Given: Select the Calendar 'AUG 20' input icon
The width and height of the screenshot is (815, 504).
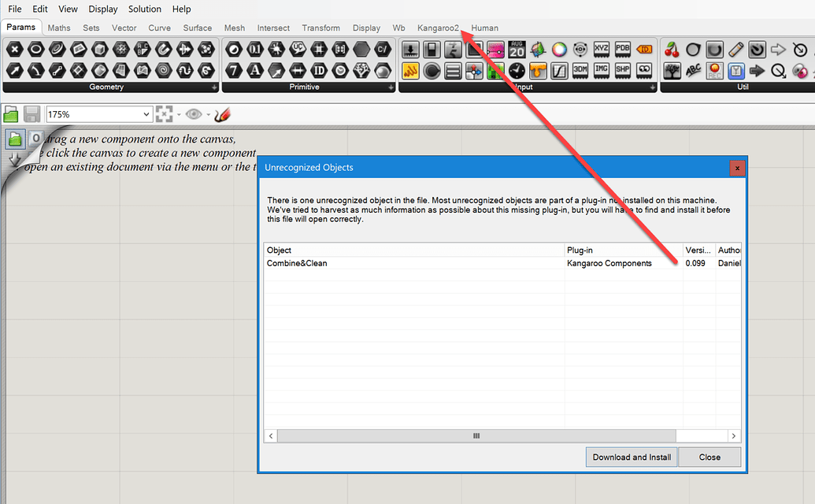Looking at the screenshot, I should click(517, 50).
